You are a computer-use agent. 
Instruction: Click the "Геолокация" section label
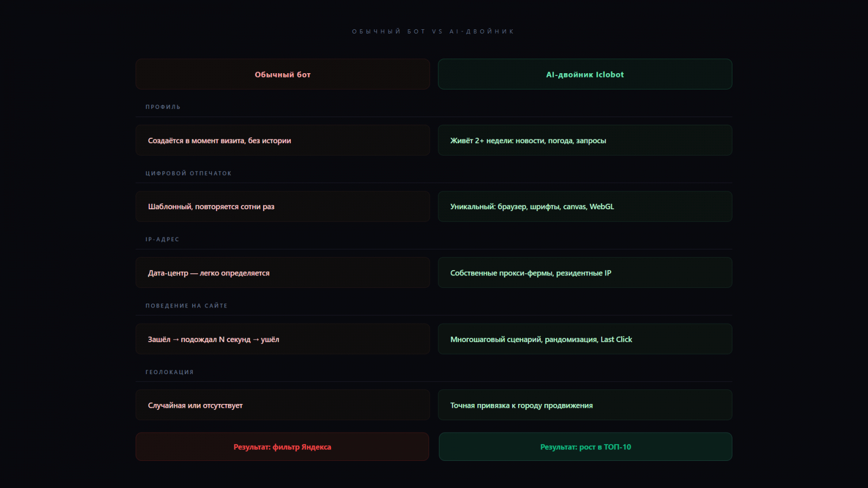point(169,372)
